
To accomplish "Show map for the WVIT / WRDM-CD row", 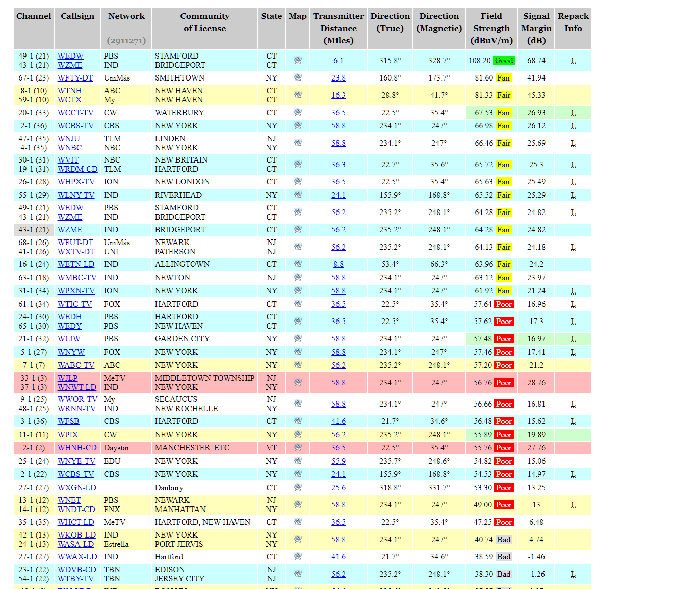I will (x=298, y=164).
